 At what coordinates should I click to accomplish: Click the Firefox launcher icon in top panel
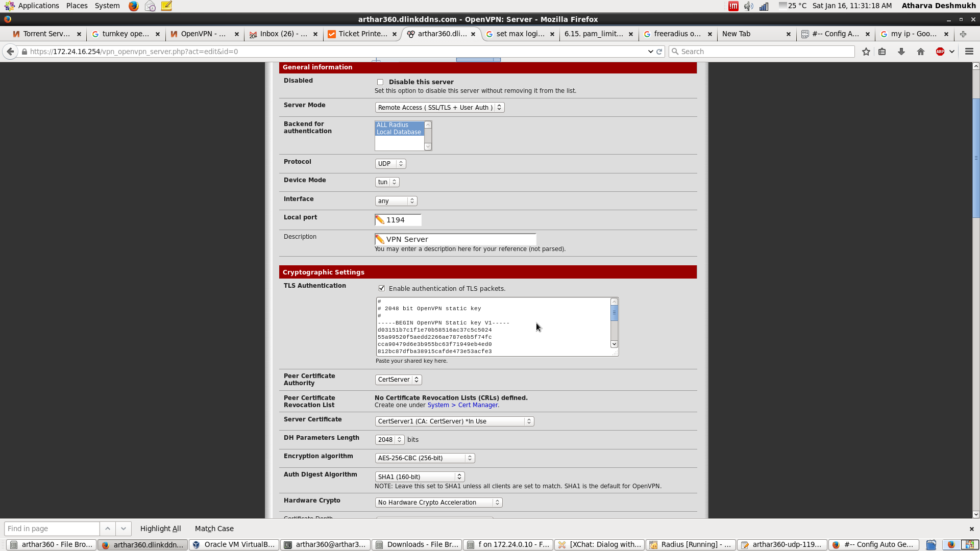click(x=133, y=6)
